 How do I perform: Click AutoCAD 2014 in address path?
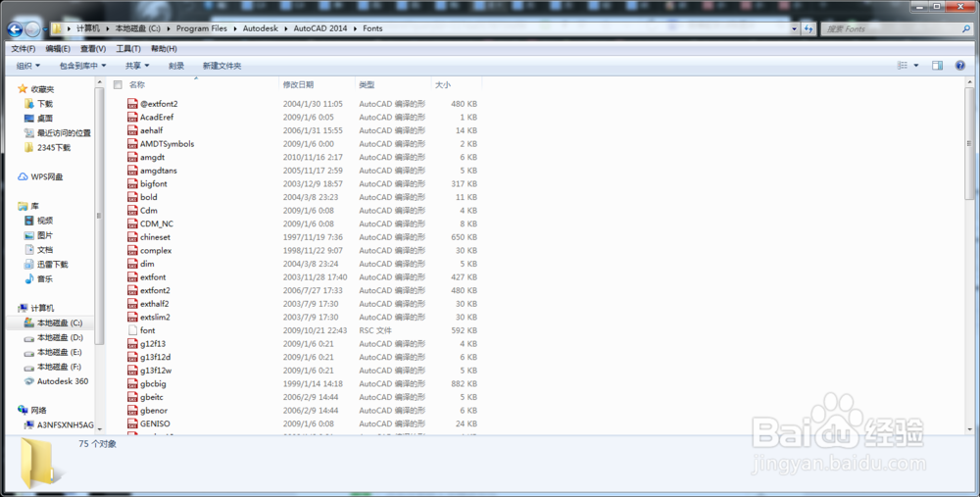click(320, 28)
